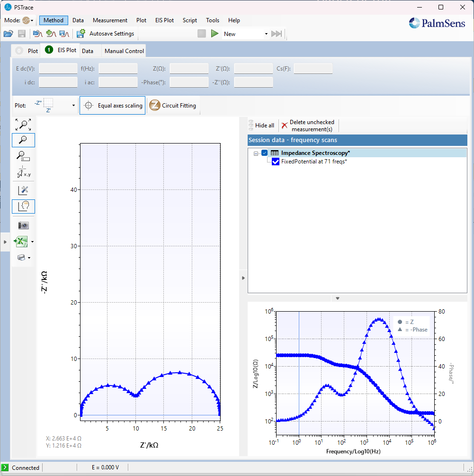
Task: Delete unchecked measurement(s)
Action: (x=308, y=126)
